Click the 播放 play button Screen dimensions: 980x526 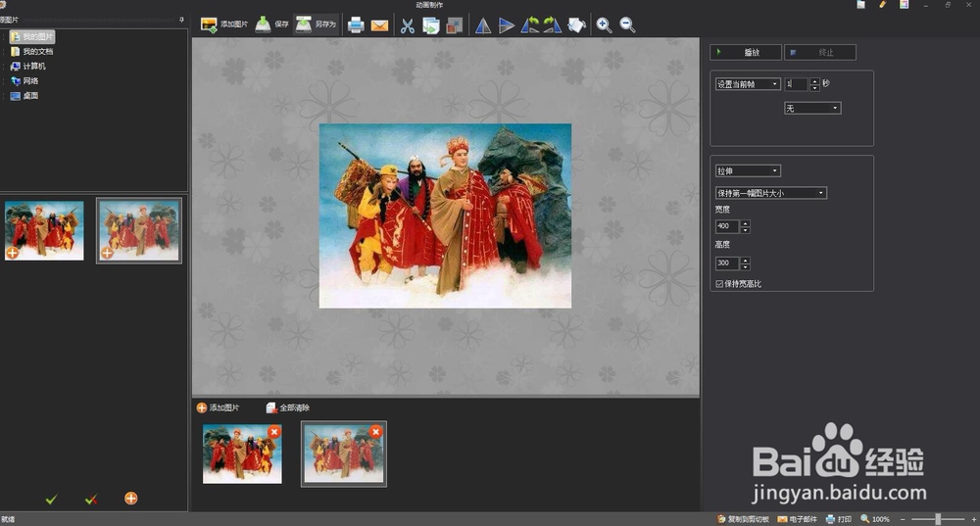[x=745, y=53]
